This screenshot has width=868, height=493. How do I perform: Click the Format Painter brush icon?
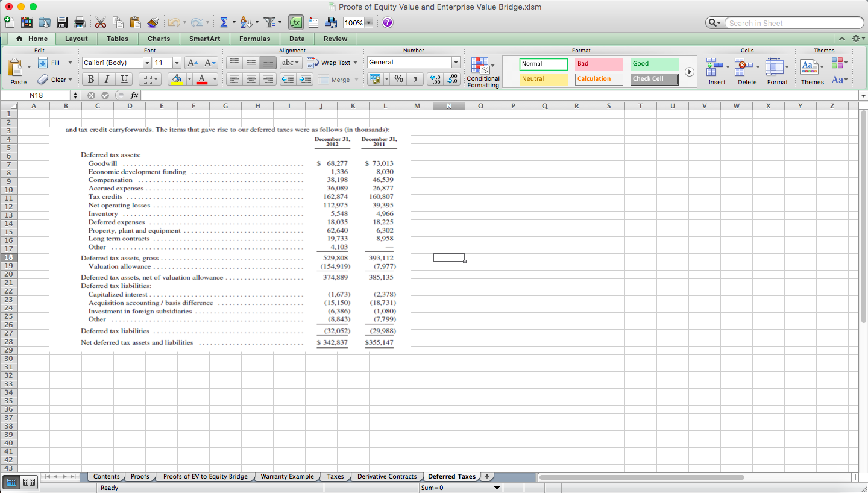pyautogui.click(x=153, y=23)
